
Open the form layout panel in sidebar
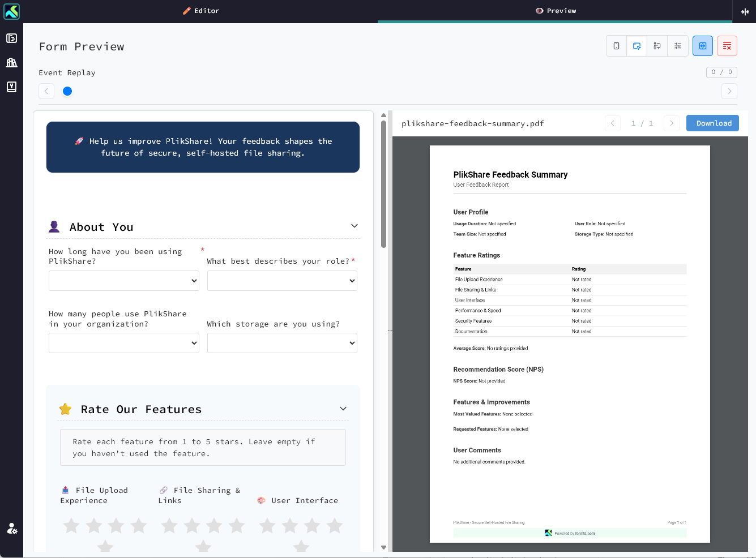(x=11, y=38)
